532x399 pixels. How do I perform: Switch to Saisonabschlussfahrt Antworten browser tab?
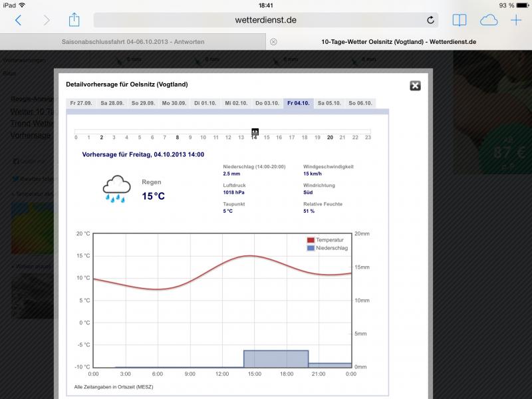[x=133, y=42]
